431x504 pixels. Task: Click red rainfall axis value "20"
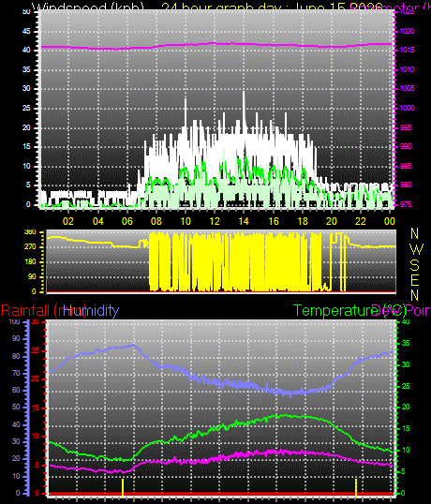pos(36,379)
